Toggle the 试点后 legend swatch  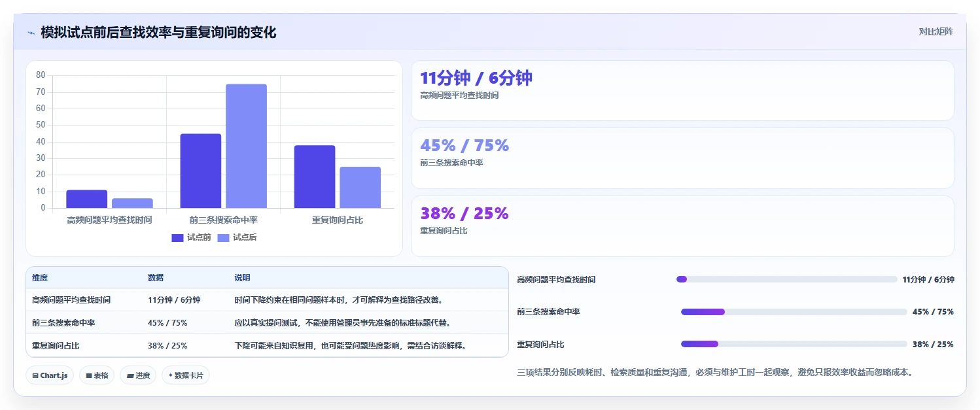pyautogui.click(x=224, y=238)
